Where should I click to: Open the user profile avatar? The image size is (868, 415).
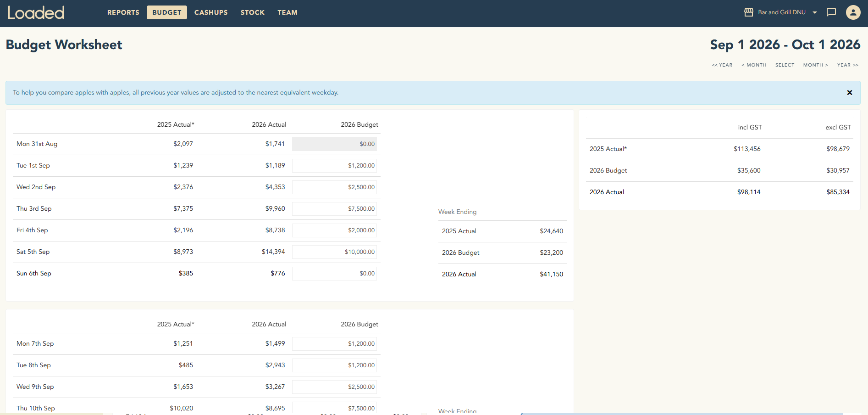click(x=853, y=12)
